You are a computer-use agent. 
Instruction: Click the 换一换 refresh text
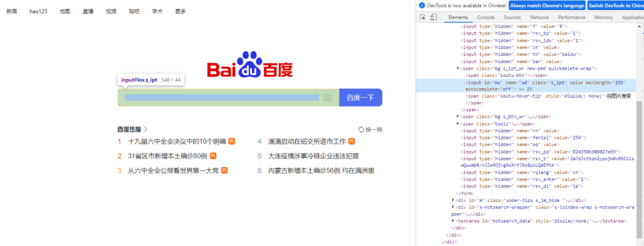point(374,130)
